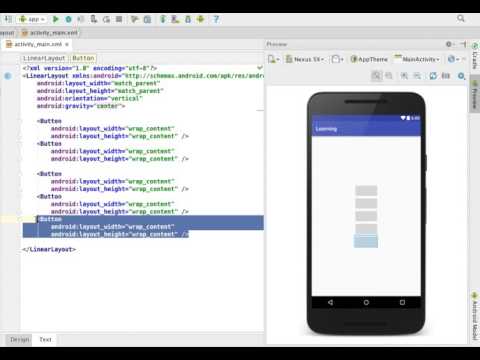Click the zoom to actual size icon
The height and width of the screenshot is (360, 480).
[x=389, y=76]
